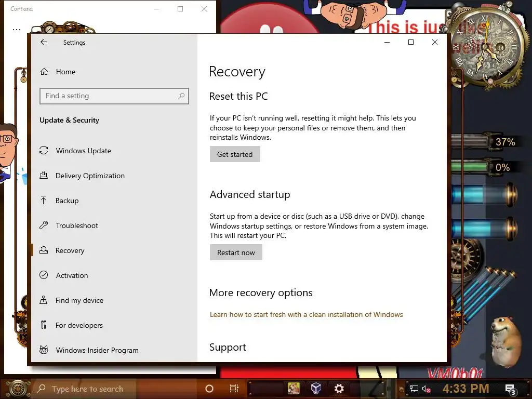Click the 37% meter gadget
Screen dimensions: 532x399
pyautogui.click(x=486, y=141)
